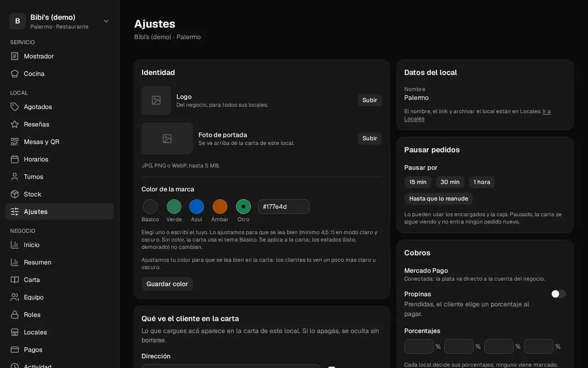Open Mostrador in the sidebar

(x=59, y=56)
